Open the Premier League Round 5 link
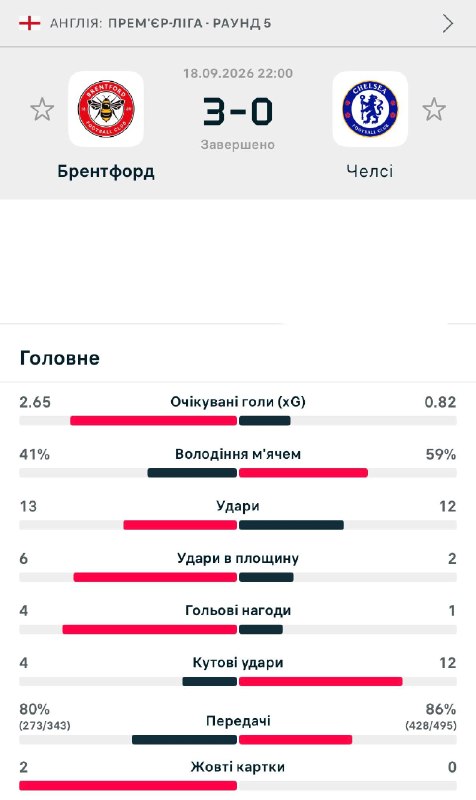 pos(161,23)
